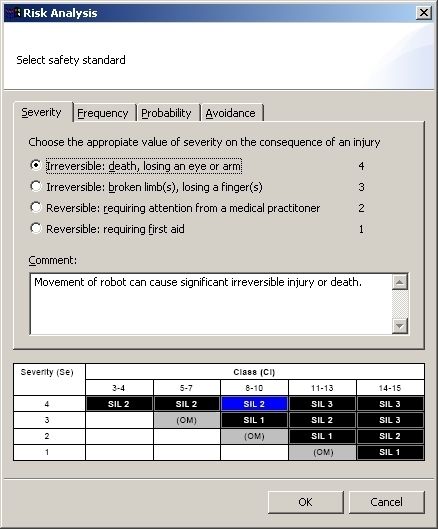
Task: Go to the Avoidance tab
Action: point(230,113)
